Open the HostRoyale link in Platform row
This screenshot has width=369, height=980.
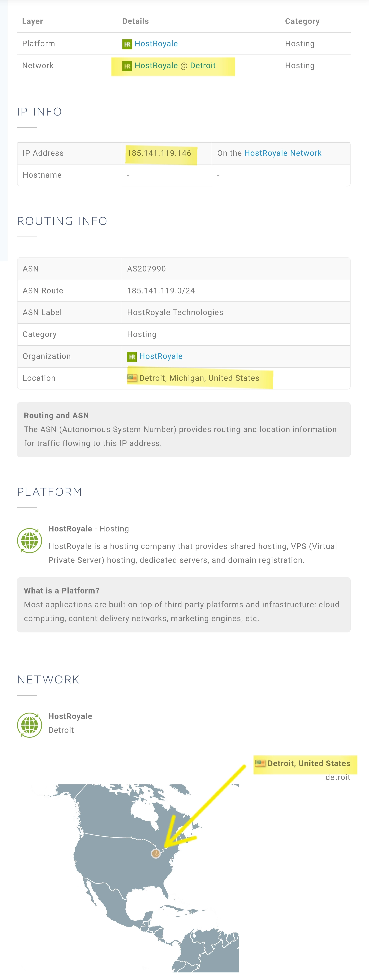156,44
